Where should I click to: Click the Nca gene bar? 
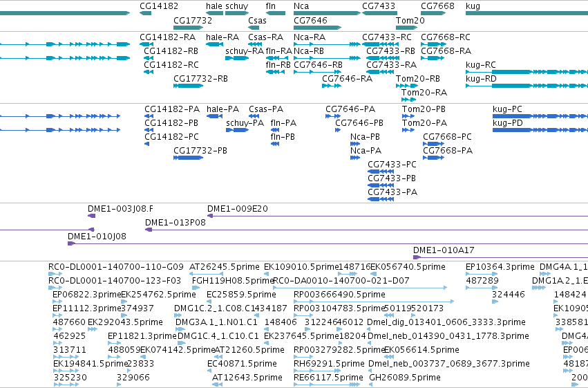pyautogui.click(x=327, y=13)
